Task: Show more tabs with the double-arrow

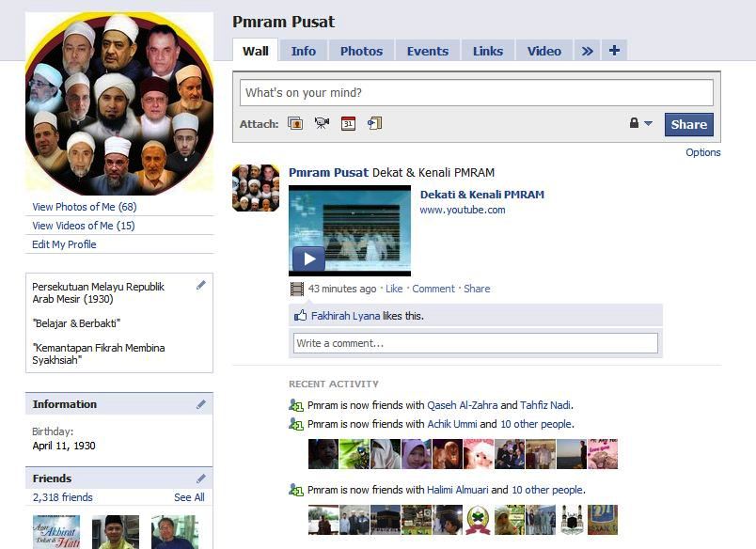Action: coord(587,51)
